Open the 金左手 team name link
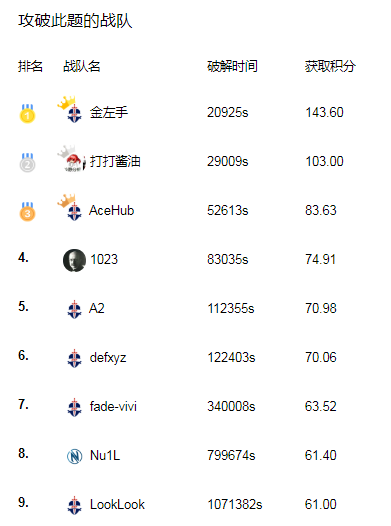 click(x=109, y=112)
